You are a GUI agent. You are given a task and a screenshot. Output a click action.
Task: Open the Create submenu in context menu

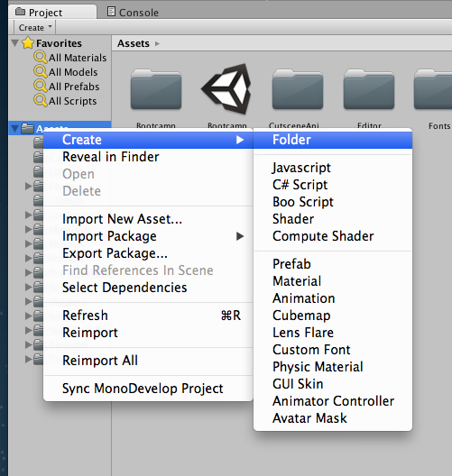[148, 140]
